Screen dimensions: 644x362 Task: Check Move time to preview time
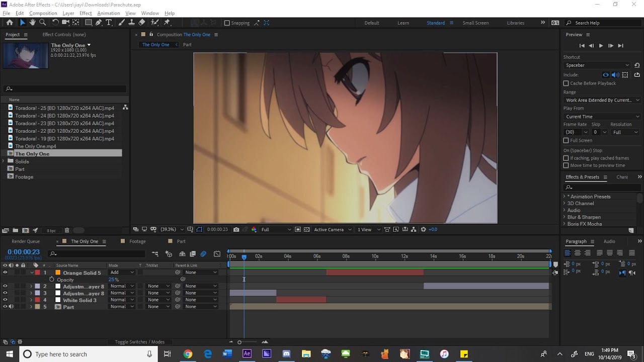[x=566, y=165]
